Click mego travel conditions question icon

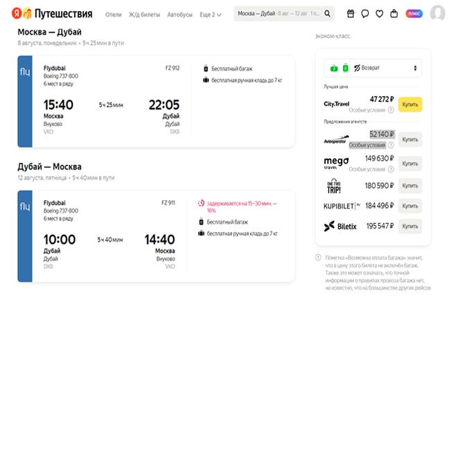[x=391, y=169]
